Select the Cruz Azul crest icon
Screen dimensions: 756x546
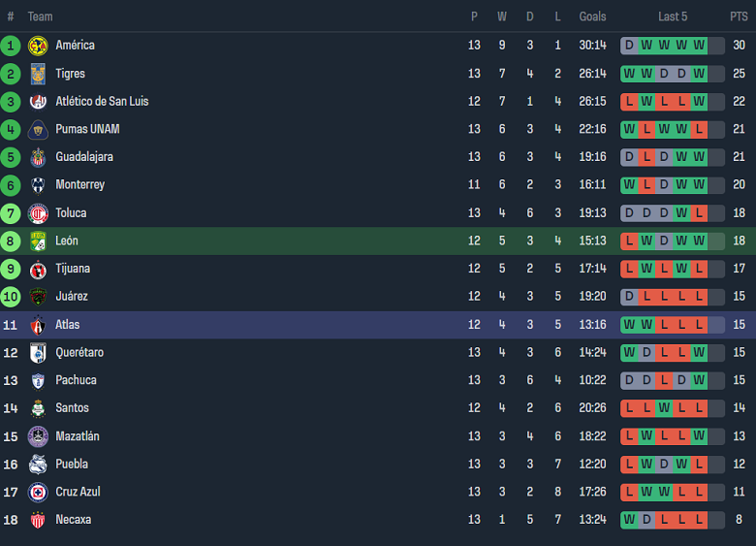(38, 492)
